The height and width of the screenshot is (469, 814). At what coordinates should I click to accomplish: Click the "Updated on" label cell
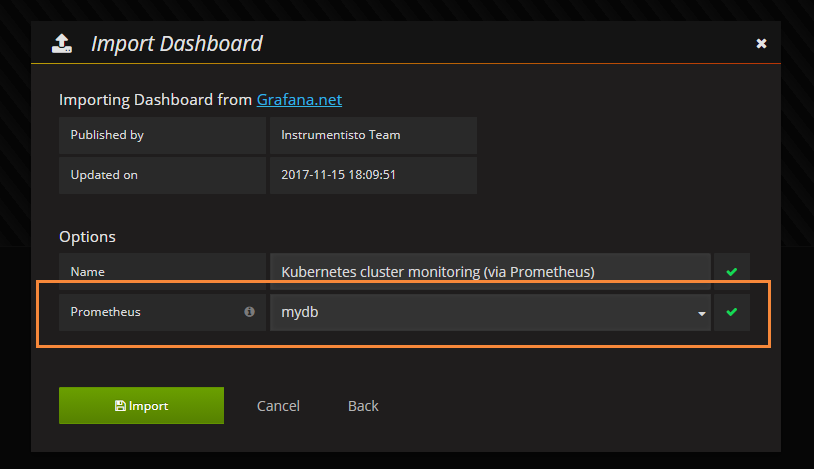click(x=162, y=175)
